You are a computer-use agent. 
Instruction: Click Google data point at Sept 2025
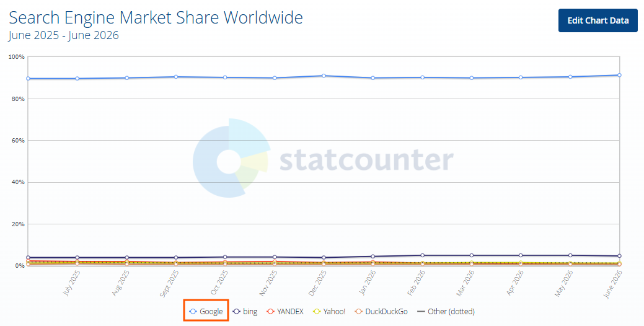pos(176,77)
